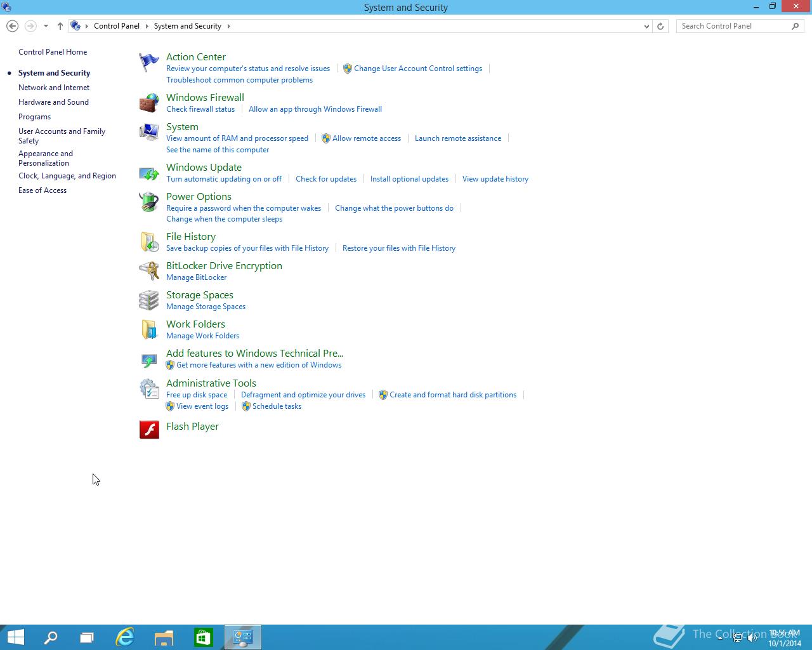
Task: Click Allow remote access link
Action: point(367,138)
